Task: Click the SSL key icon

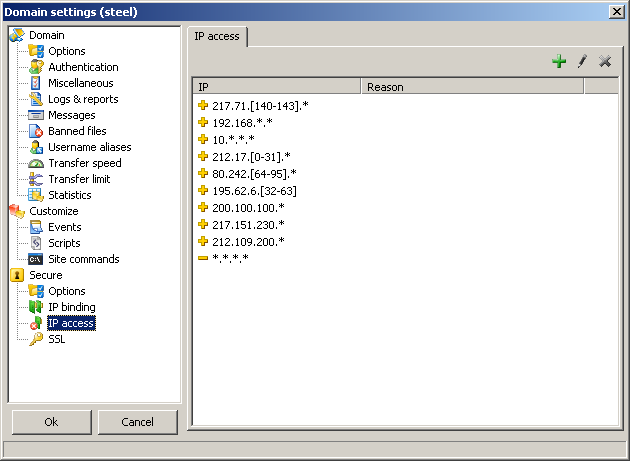Action: pos(36,339)
